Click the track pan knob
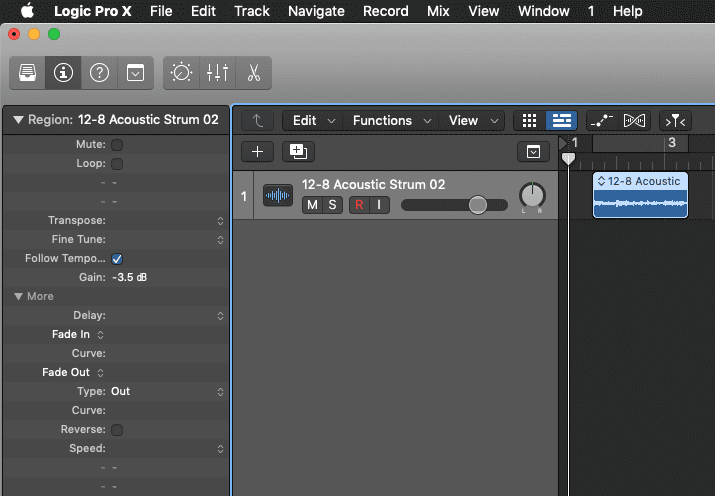The height and width of the screenshot is (496, 715). pos(532,195)
